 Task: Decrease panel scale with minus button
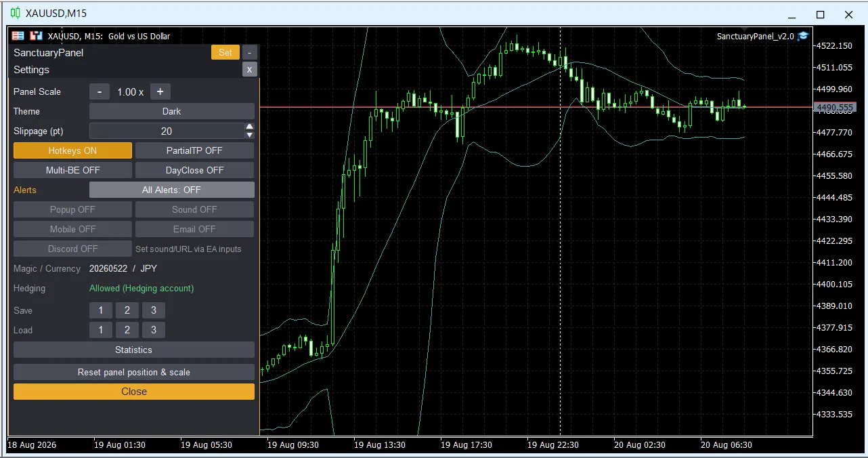(100, 91)
